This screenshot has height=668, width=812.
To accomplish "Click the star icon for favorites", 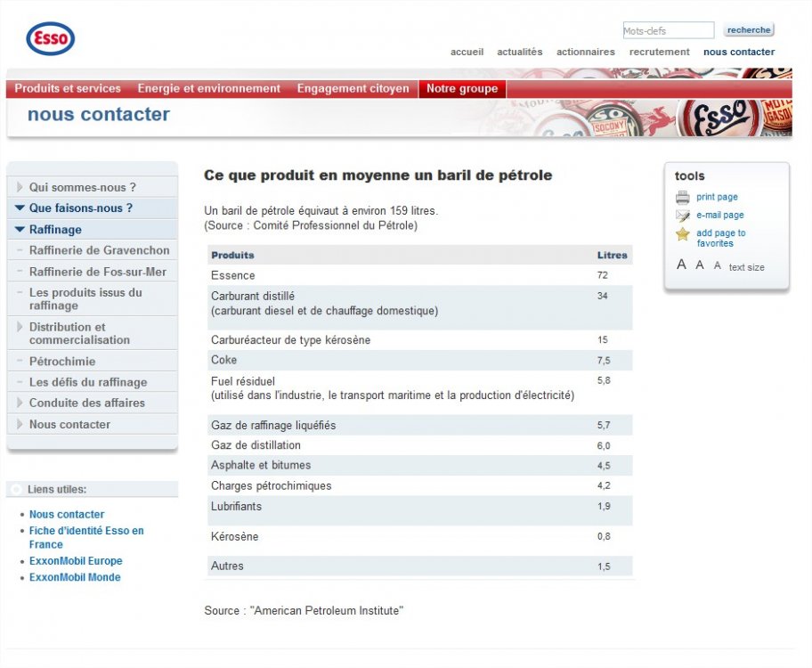I will click(683, 234).
